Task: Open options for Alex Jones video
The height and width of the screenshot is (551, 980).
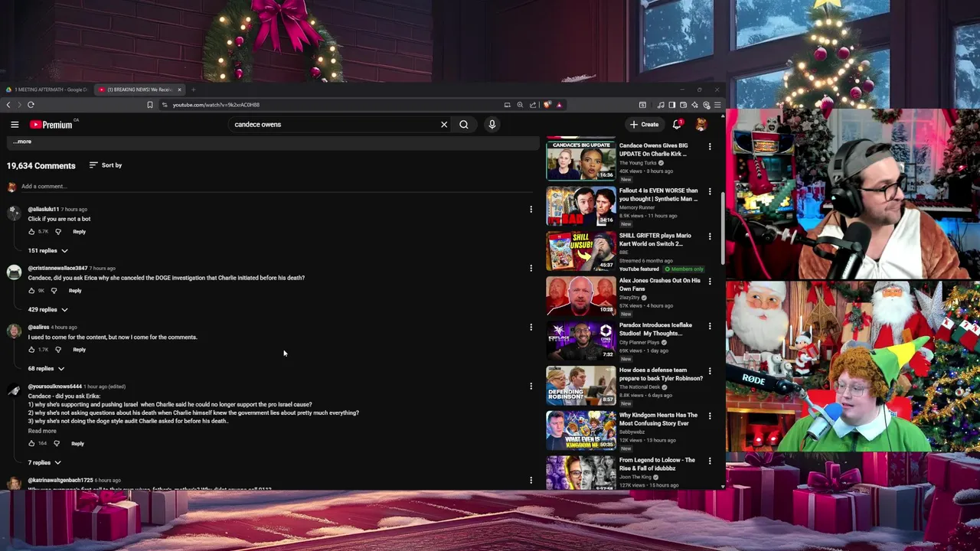Action: click(x=710, y=281)
